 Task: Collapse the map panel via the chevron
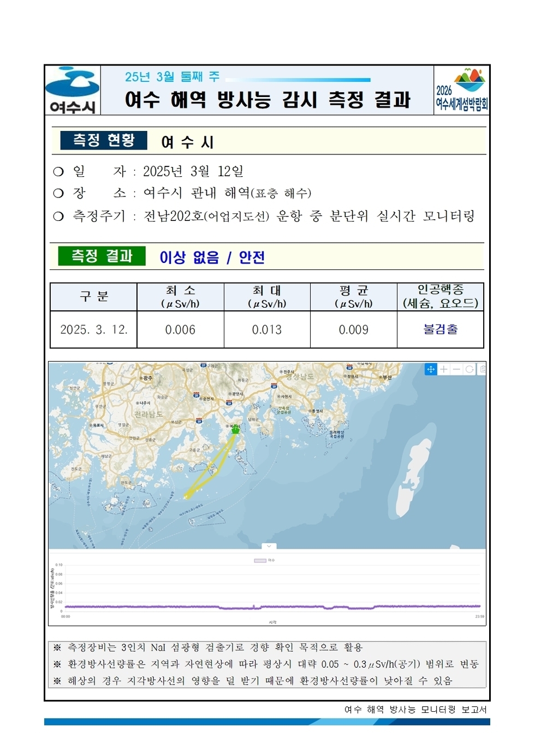(269, 547)
